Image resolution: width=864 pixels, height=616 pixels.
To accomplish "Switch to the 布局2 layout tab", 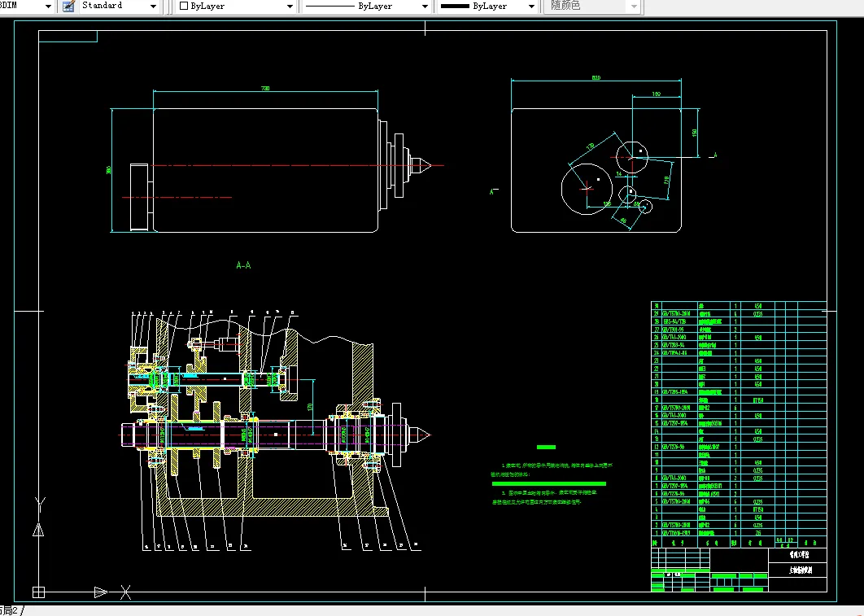I will 10,610.
